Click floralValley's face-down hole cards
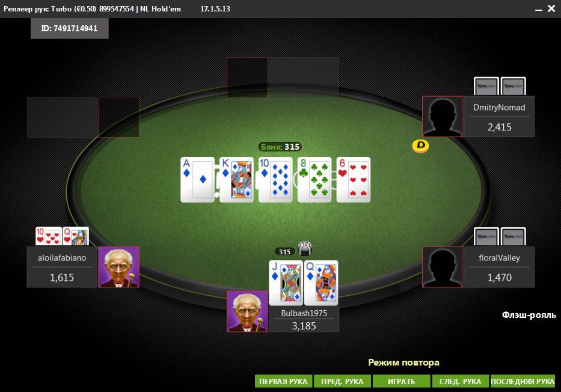The width and height of the screenshot is (561, 392). 500,237
